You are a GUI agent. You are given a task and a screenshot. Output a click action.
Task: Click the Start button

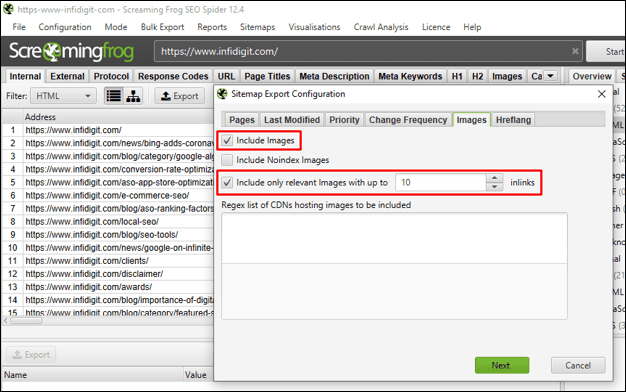[x=607, y=51]
